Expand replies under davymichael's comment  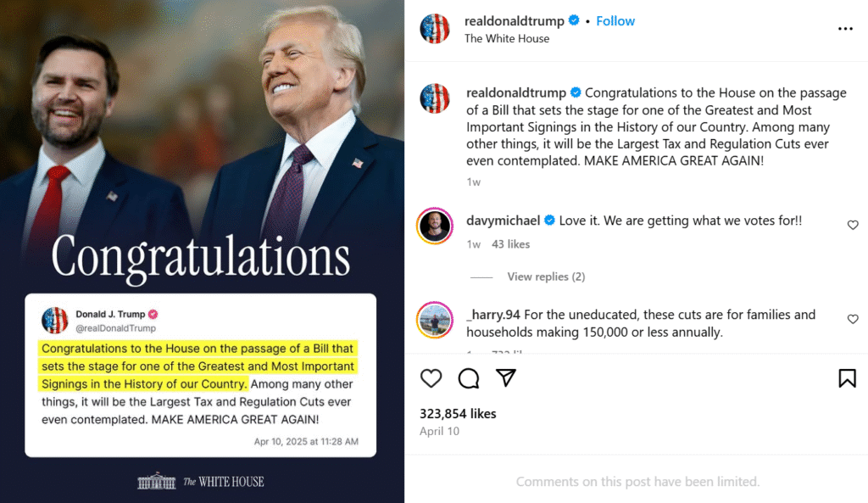pyautogui.click(x=546, y=277)
